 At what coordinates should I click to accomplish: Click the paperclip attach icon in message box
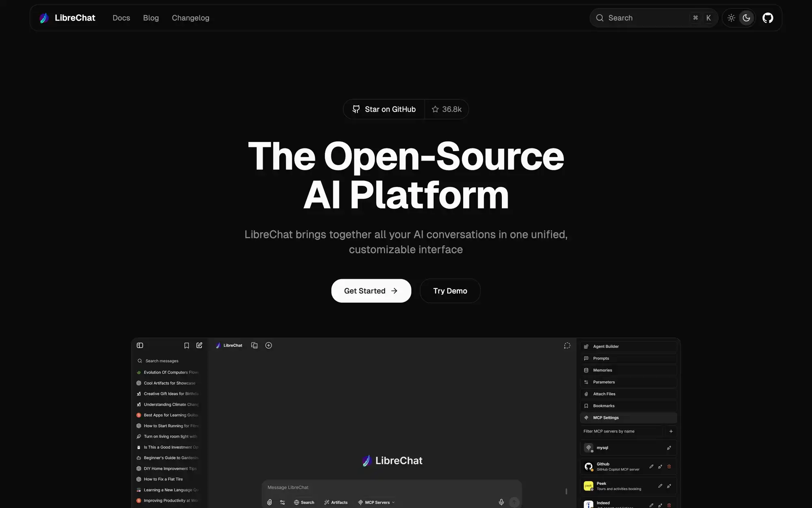(x=269, y=502)
